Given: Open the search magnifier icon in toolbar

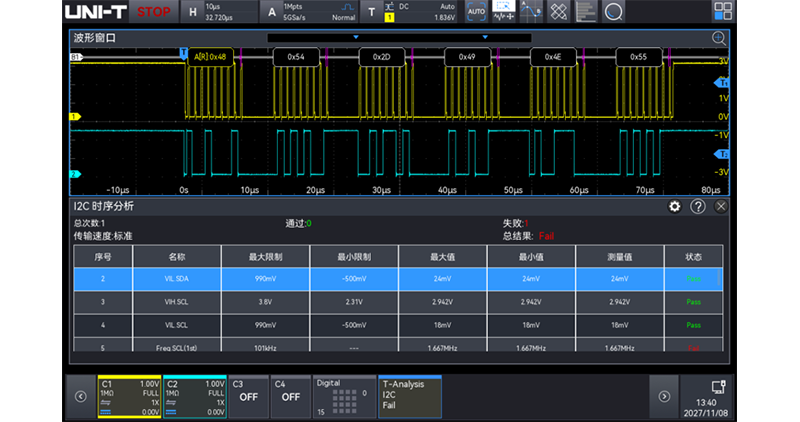Looking at the screenshot, I should (x=613, y=12).
